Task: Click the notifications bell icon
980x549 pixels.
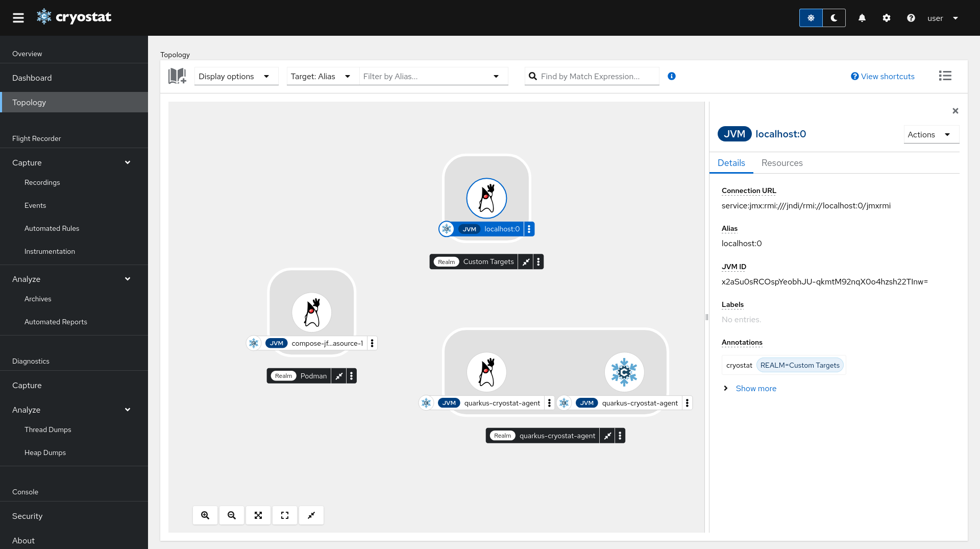Action: click(862, 18)
